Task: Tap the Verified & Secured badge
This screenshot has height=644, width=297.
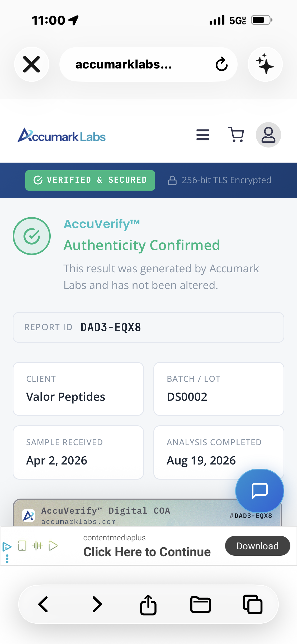Action: coord(90,180)
